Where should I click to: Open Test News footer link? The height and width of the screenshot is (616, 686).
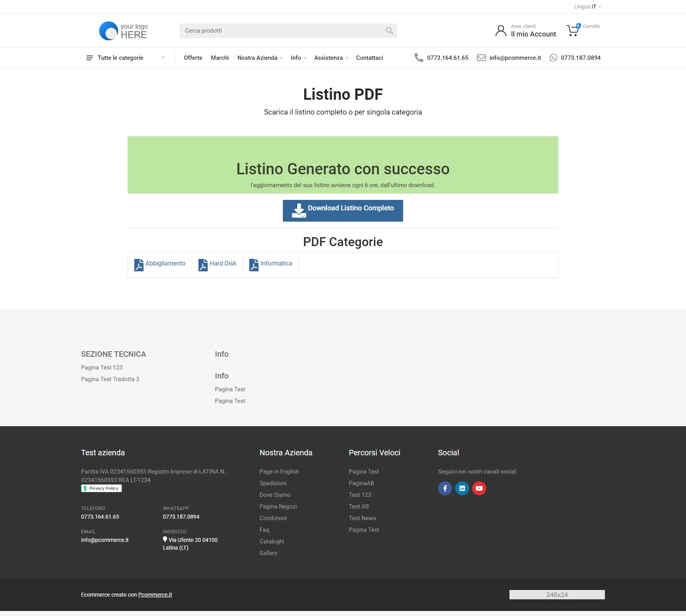pyautogui.click(x=362, y=518)
